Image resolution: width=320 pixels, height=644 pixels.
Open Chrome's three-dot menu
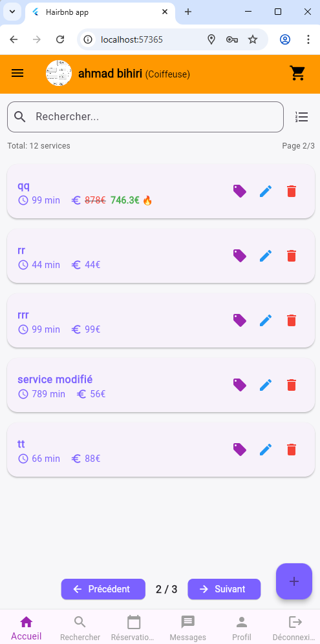(x=308, y=39)
